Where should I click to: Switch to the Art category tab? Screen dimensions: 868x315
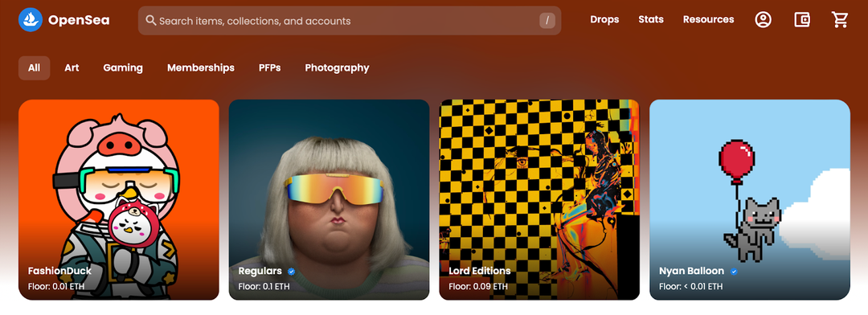[x=72, y=67]
